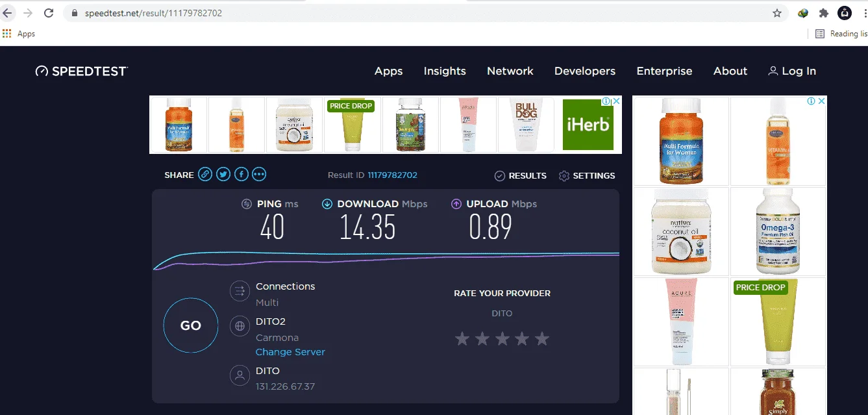
Task: Share result via Twitter icon
Action: coord(223,174)
